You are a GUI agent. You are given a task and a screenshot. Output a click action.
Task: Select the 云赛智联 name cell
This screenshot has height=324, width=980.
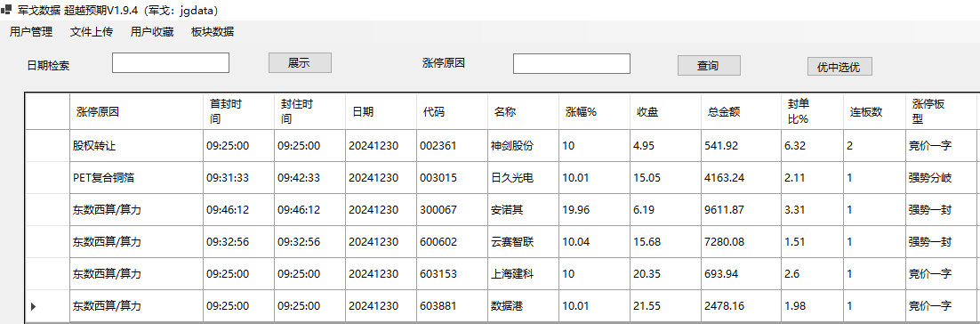(x=524, y=241)
